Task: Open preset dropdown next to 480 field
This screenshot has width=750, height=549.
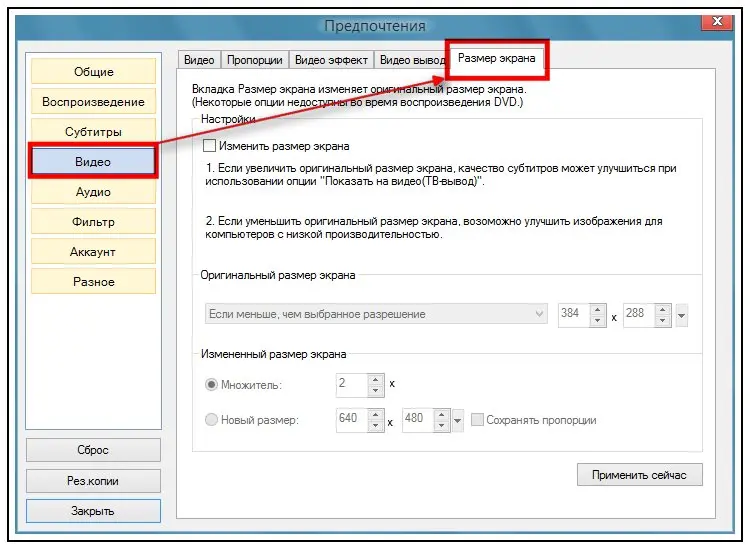Action: tap(457, 420)
